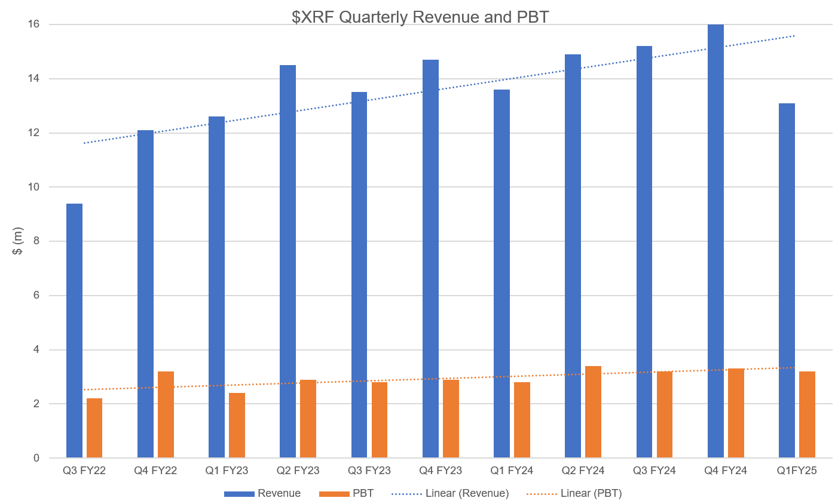
Task: Select the Q2 FY24 Revenue bar
Action: pyautogui.click(x=573, y=256)
